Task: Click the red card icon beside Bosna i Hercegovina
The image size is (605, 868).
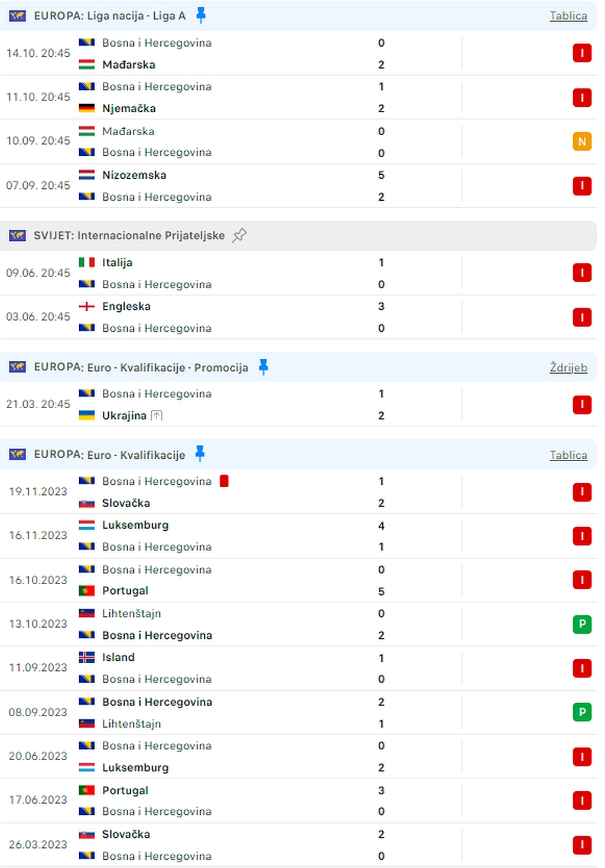Action: pyautogui.click(x=224, y=481)
